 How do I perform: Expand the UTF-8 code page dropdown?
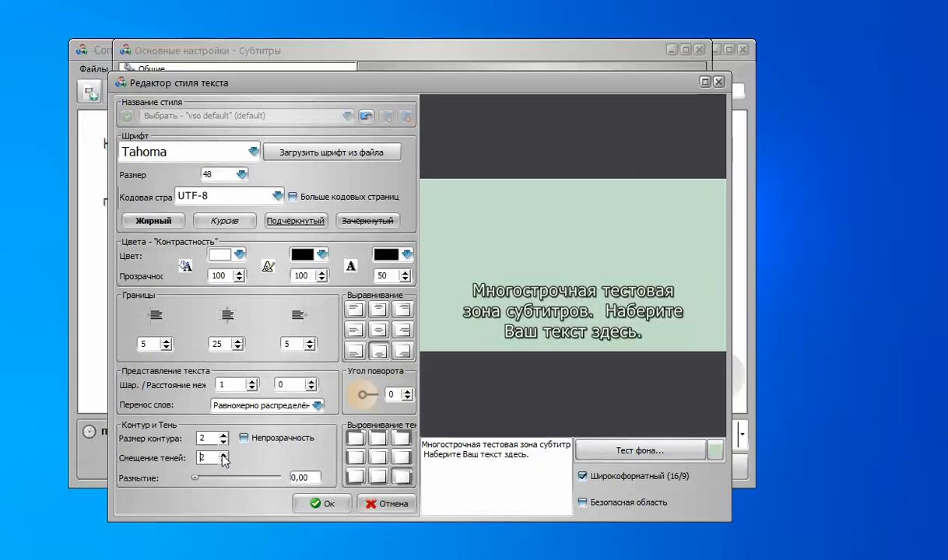[x=277, y=196]
